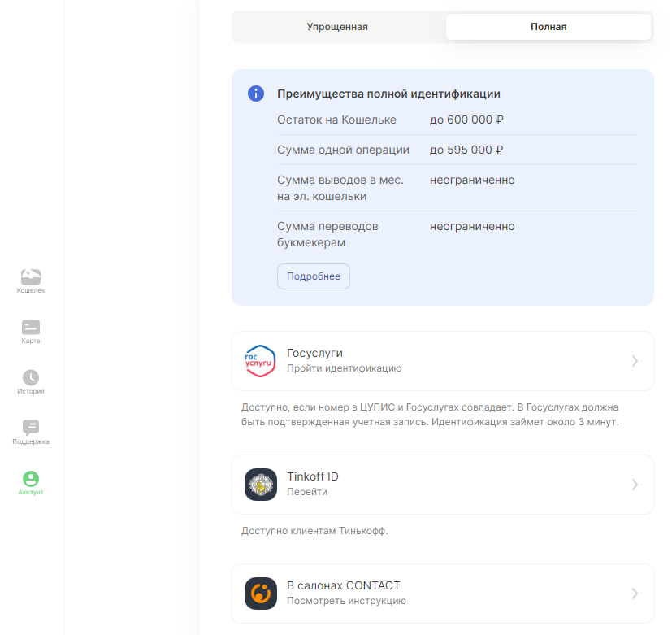Click the История sidebar label
Image resolution: width=672 pixels, height=635 pixels.
[31, 391]
